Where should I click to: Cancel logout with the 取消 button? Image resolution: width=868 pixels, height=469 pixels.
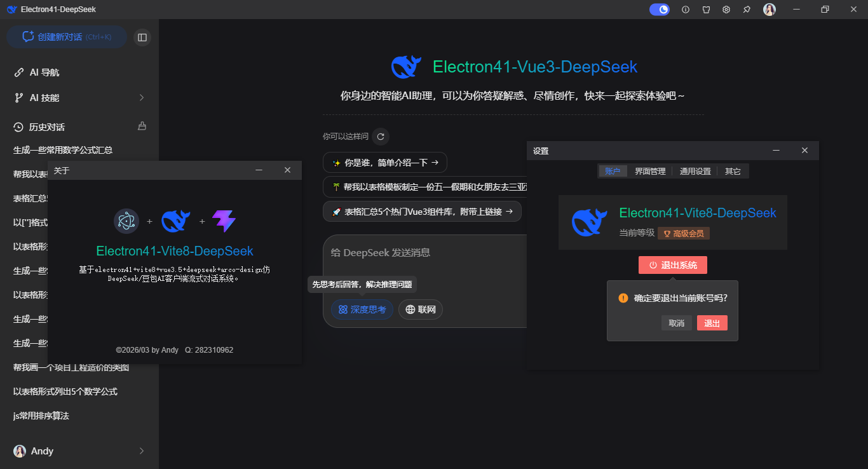676,323
